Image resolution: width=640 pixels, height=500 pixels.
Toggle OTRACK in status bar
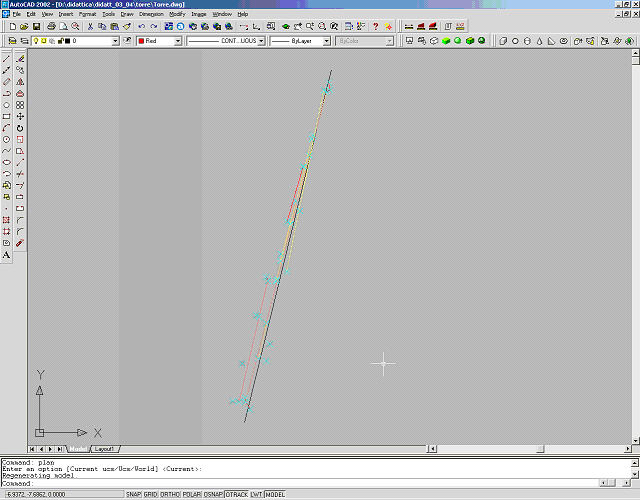click(237, 494)
